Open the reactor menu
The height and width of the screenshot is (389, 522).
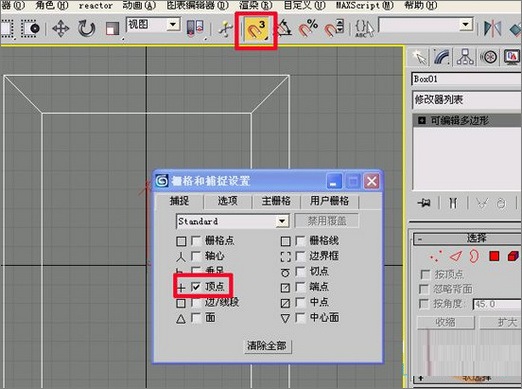96,5
